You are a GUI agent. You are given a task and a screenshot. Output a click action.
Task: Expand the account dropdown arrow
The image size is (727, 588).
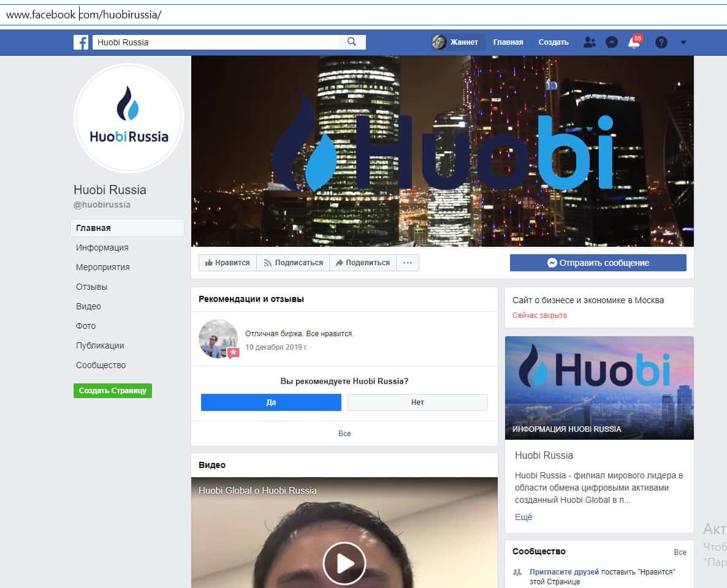[x=683, y=42]
